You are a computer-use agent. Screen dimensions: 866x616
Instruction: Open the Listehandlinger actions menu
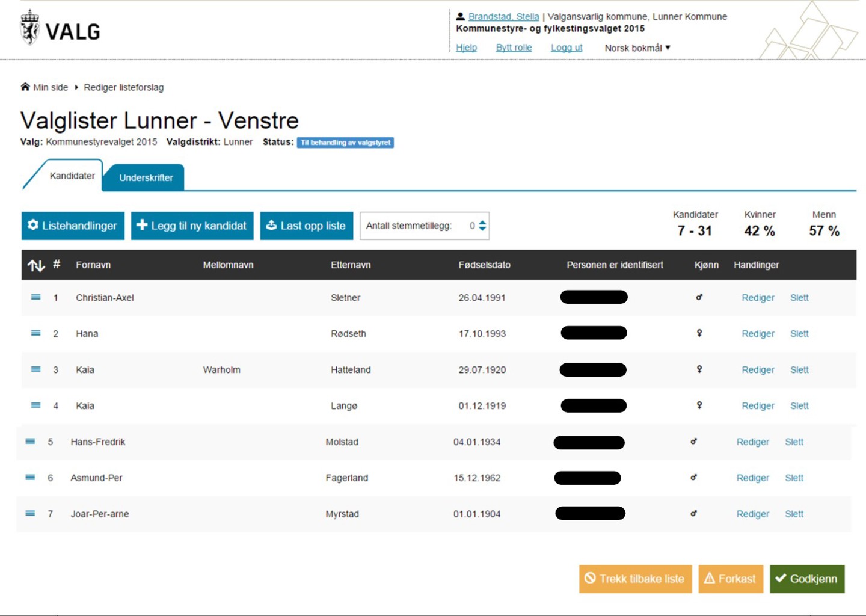tap(73, 226)
